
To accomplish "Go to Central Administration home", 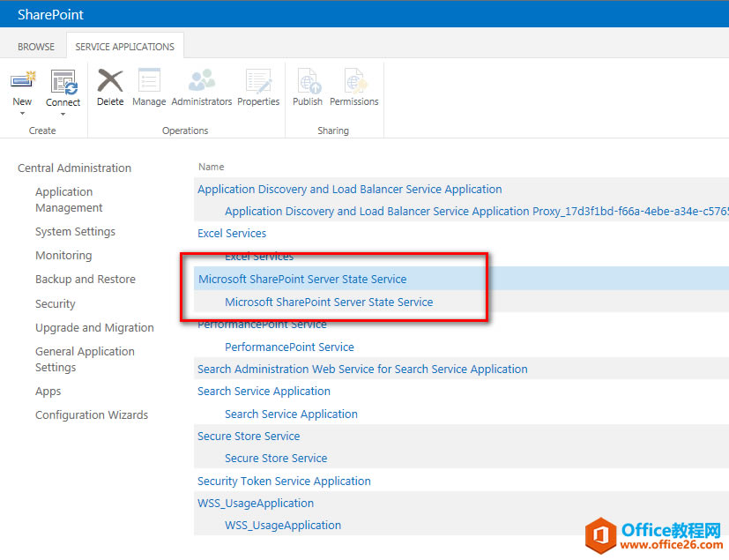I will (73, 168).
